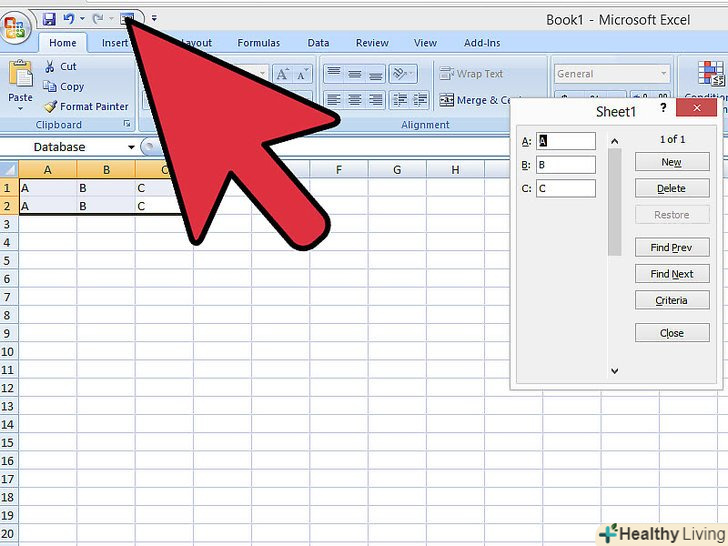Screen dimensions: 728x546
Task: Select column F header
Action: coord(339,169)
